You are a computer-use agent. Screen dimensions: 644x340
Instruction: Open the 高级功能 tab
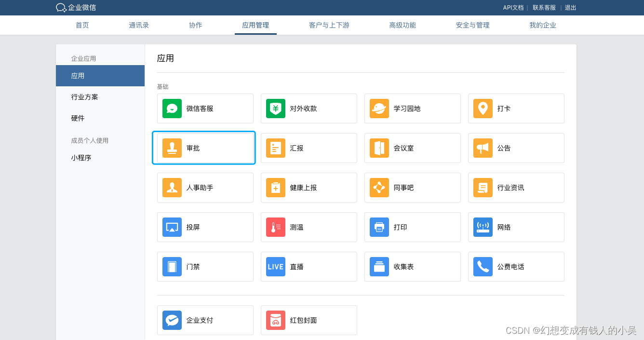click(402, 25)
